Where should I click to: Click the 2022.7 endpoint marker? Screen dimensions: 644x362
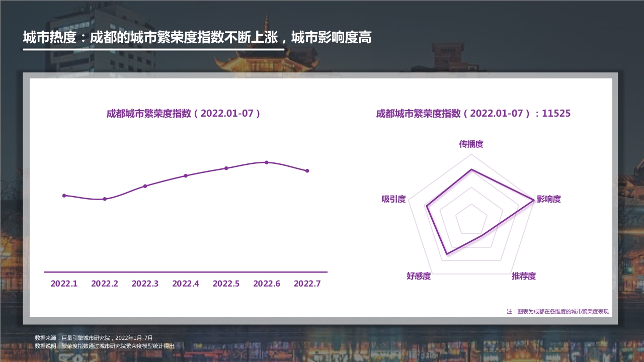click(x=306, y=171)
